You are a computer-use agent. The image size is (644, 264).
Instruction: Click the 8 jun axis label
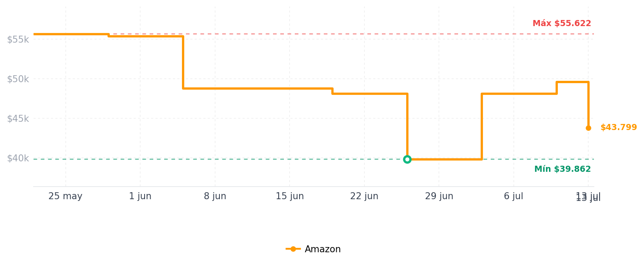coord(215,197)
